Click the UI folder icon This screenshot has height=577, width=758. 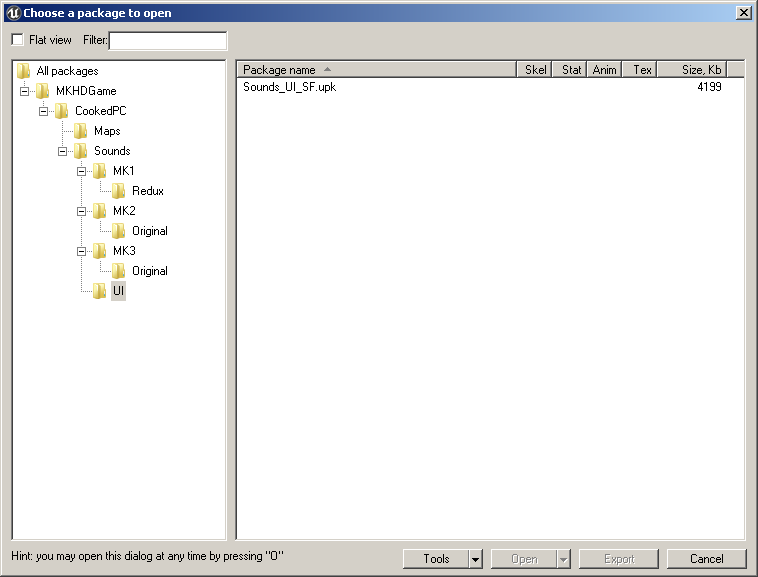[100, 291]
